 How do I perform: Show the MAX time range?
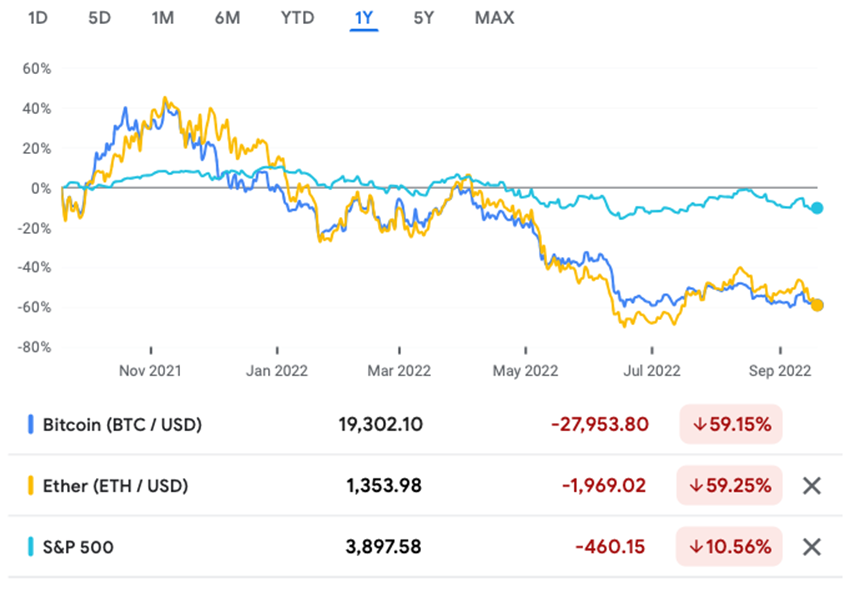[494, 18]
